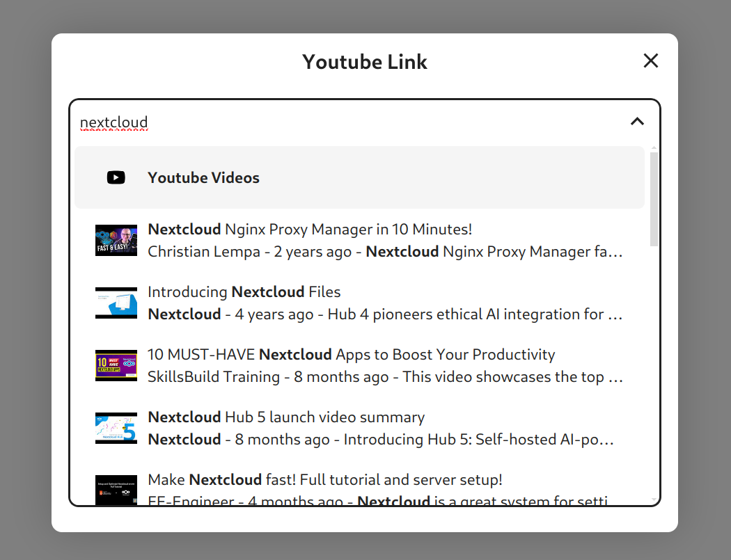Select Nextcloud Nginx Proxy Manager in 10 Minutes
Image resolution: width=731 pixels, height=560 pixels.
(x=359, y=241)
